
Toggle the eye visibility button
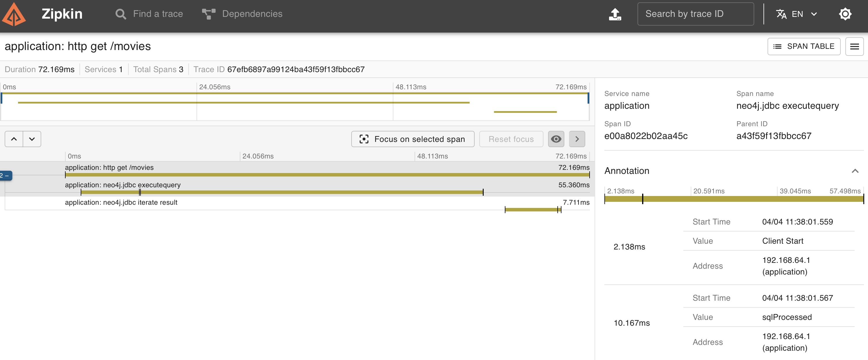556,139
